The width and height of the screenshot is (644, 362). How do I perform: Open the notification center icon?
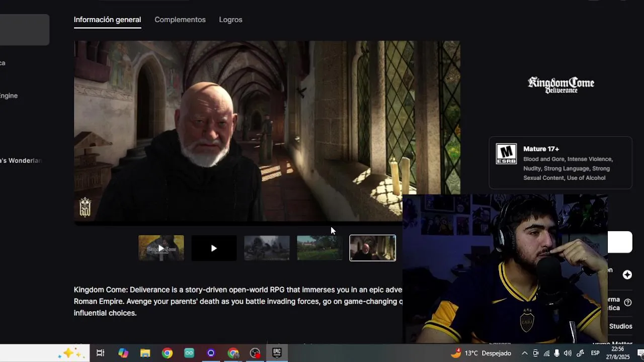[x=640, y=353]
